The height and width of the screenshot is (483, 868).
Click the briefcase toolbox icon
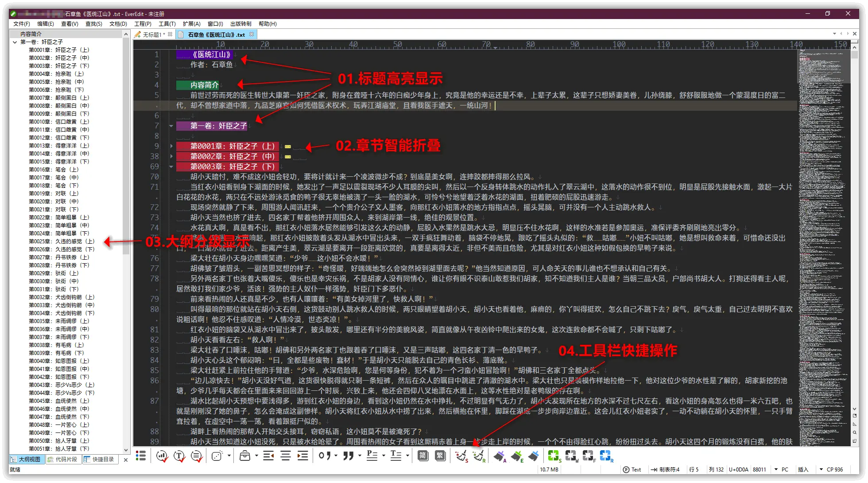245,456
